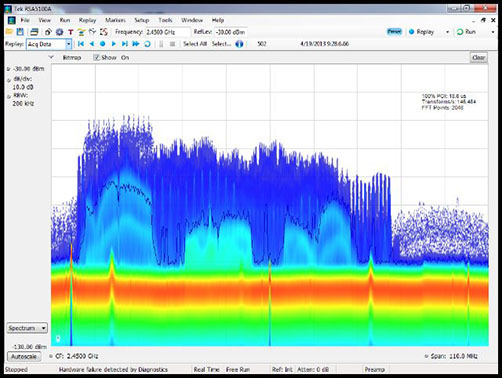Click the Atten: 0 dB status entry

click(313, 369)
